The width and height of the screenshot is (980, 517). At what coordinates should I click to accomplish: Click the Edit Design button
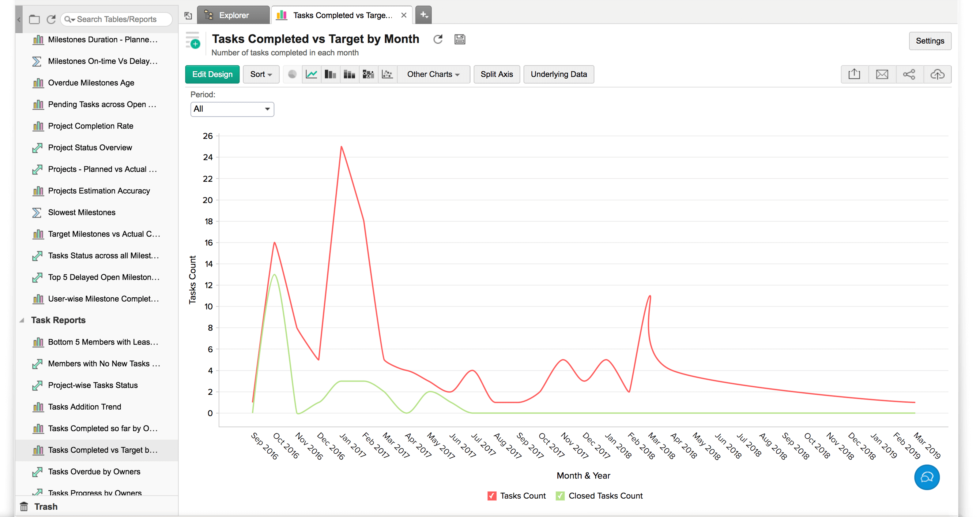(x=212, y=74)
